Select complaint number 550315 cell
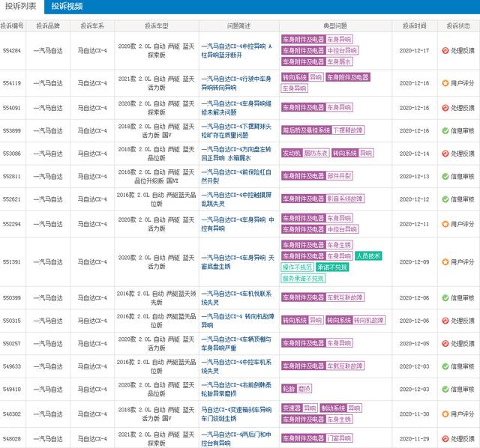This screenshot has height=448, width=480. [x=12, y=321]
